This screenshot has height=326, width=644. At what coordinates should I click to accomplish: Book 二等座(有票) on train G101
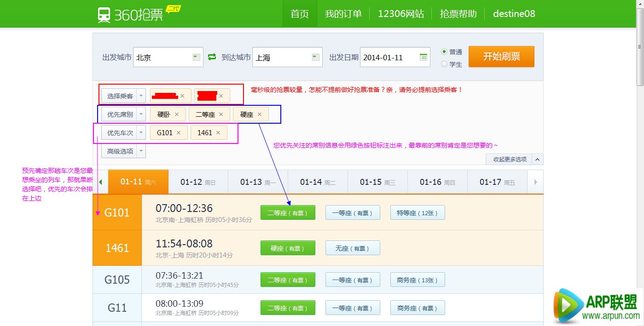tap(287, 212)
